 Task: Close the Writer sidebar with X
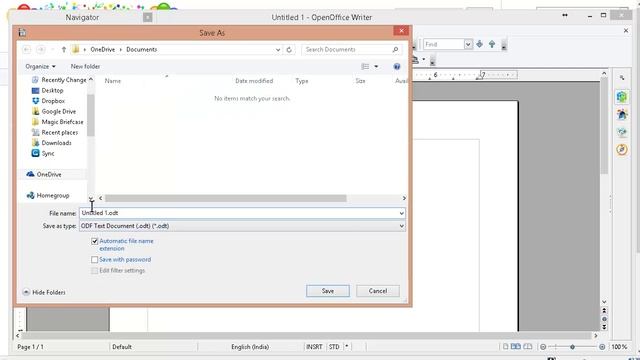tap(626, 31)
